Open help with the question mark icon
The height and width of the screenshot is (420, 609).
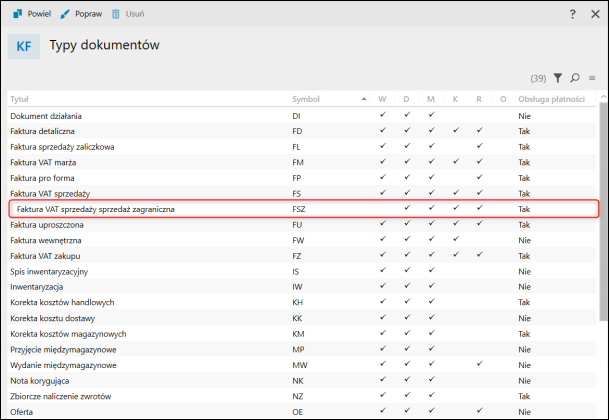(x=572, y=15)
